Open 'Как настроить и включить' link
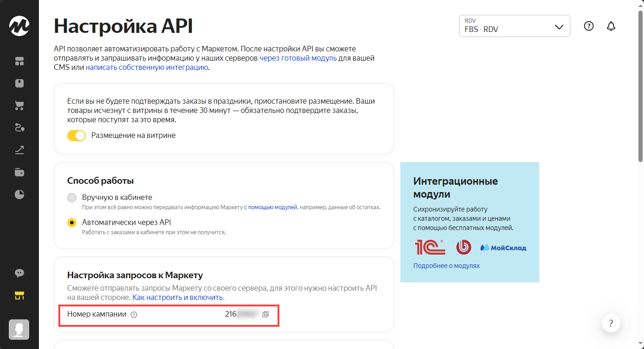The width and height of the screenshot is (644, 349). [x=178, y=297]
